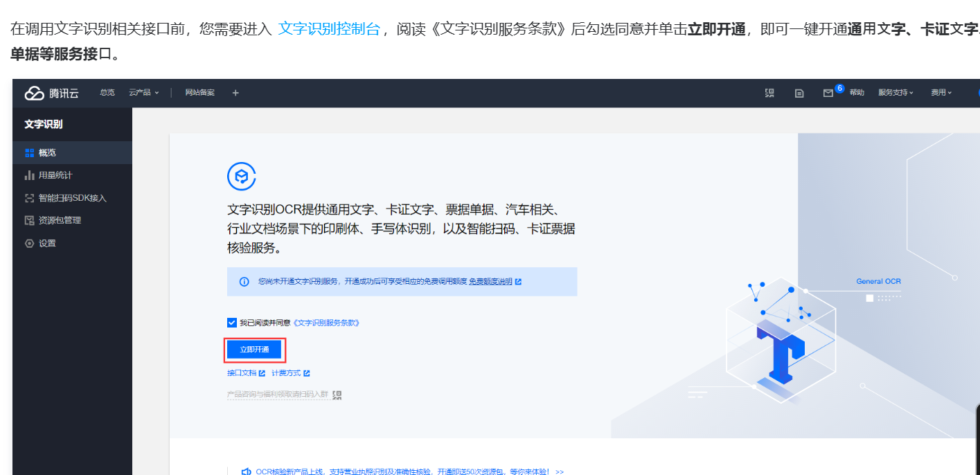Click external-link icon beside 接口文档
Viewport: 980px width, 475px height.
[x=262, y=373]
